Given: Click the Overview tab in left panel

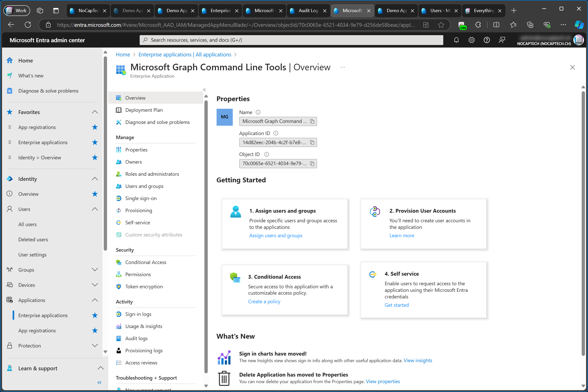Looking at the screenshot, I should pyautogui.click(x=135, y=98).
